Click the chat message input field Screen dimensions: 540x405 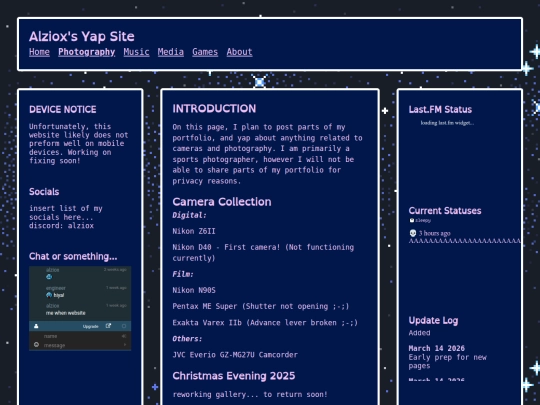click(81, 345)
